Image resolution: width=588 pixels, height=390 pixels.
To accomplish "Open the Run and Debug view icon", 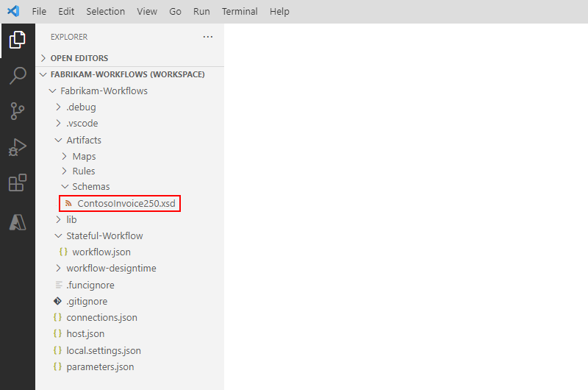I will tap(17, 147).
